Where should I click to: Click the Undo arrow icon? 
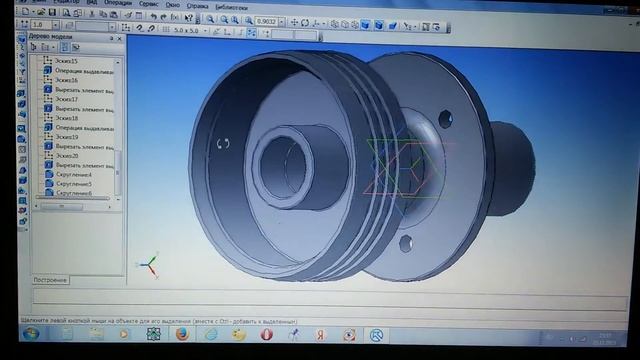[153, 16]
